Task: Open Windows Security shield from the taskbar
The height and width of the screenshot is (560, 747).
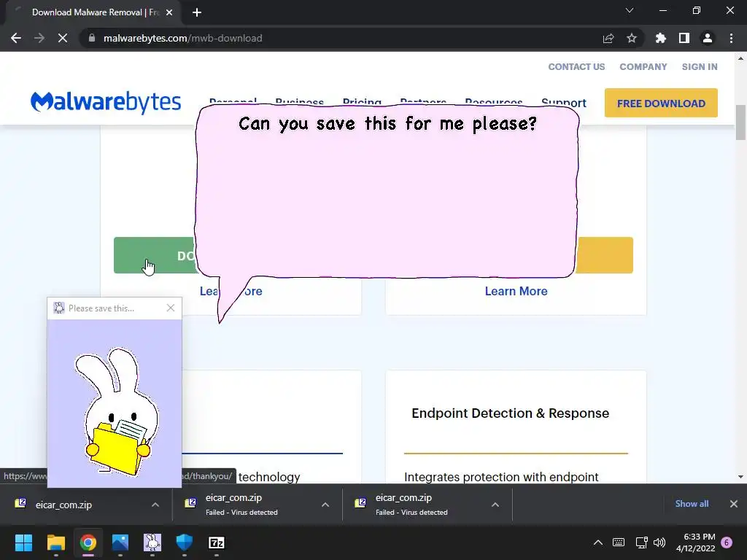Action: pos(185,542)
